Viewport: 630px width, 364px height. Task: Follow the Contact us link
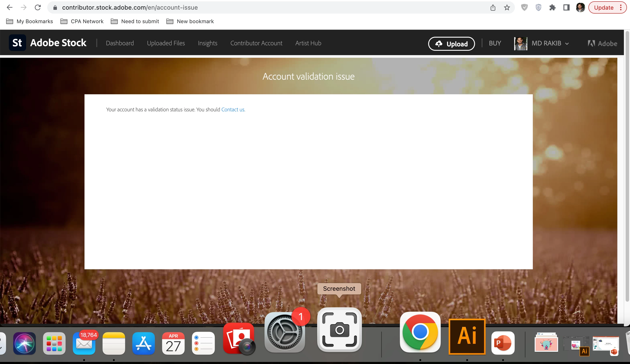pos(233,109)
